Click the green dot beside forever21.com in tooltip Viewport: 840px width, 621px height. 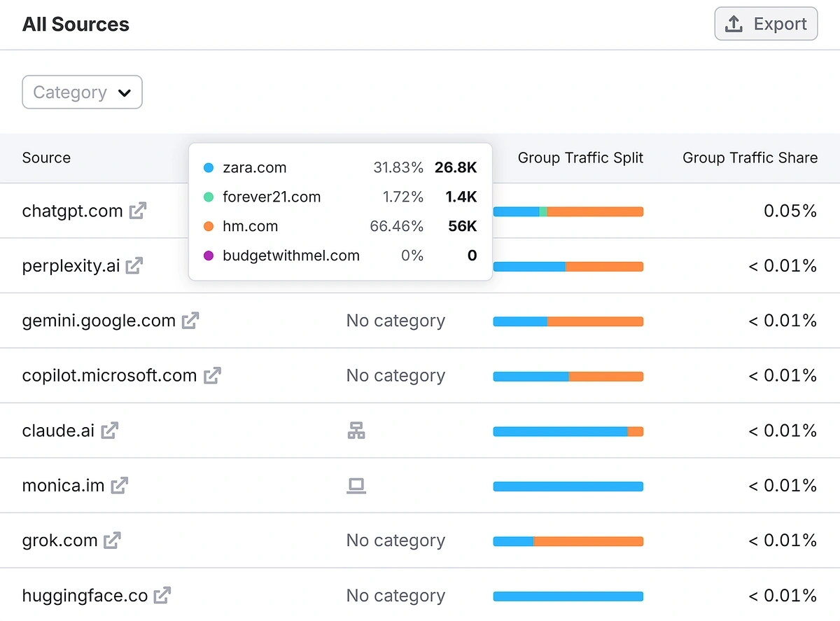(208, 197)
